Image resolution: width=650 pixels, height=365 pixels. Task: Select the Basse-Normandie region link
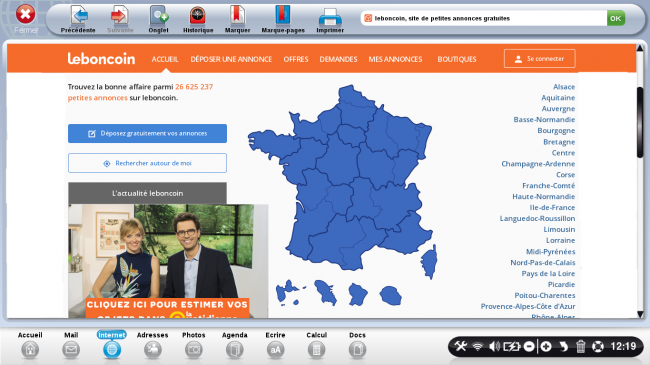[x=544, y=119]
